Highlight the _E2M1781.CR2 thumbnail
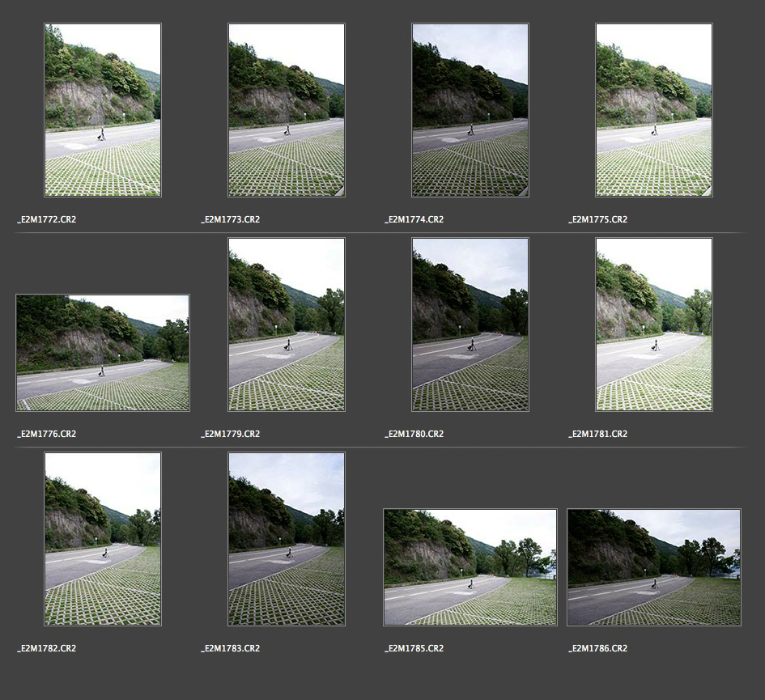Viewport: 765px width, 700px height. [654, 325]
